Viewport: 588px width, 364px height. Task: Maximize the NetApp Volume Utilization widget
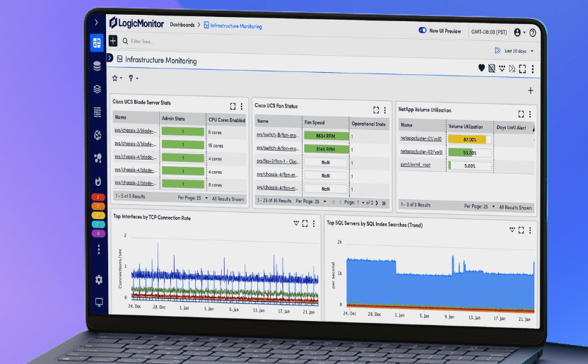coord(521,114)
